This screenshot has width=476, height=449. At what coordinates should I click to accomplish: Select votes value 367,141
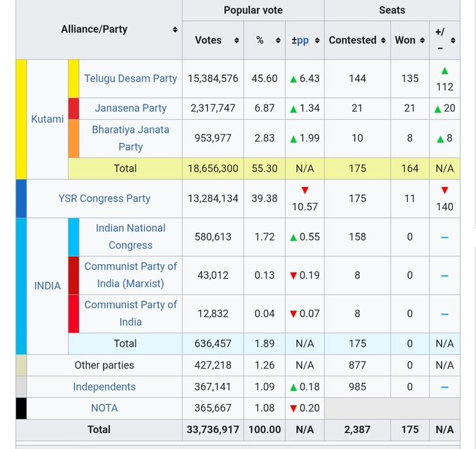[x=213, y=387]
